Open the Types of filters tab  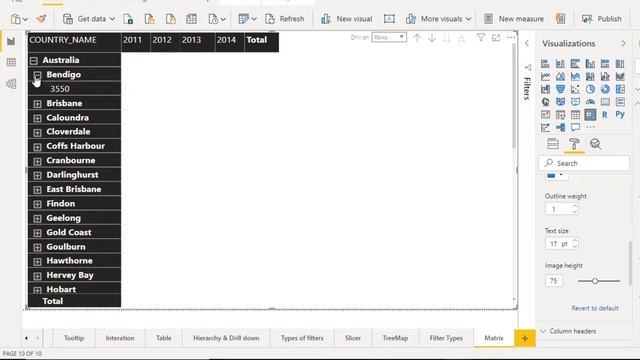[302, 338]
